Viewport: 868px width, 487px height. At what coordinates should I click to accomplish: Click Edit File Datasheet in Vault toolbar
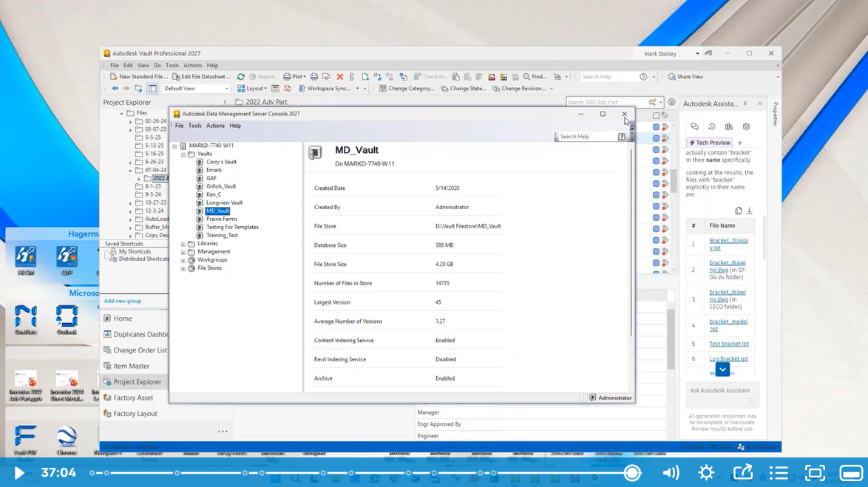[x=200, y=77]
